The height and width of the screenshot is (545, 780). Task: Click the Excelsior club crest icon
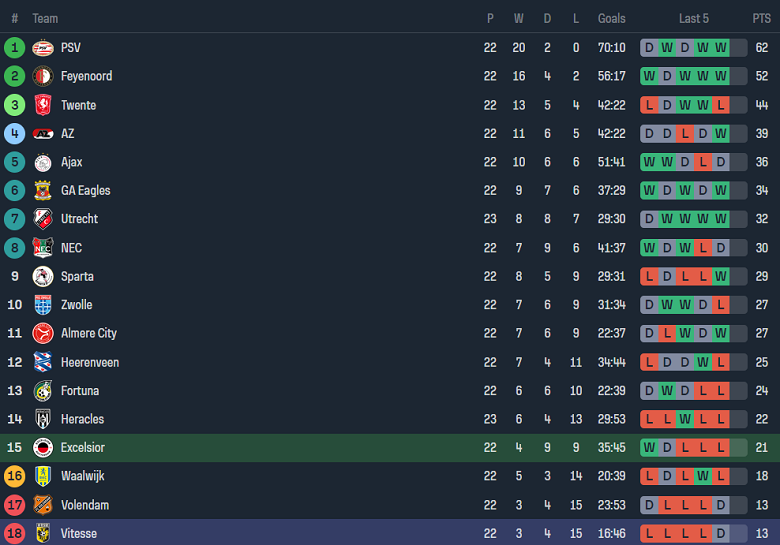(x=42, y=448)
